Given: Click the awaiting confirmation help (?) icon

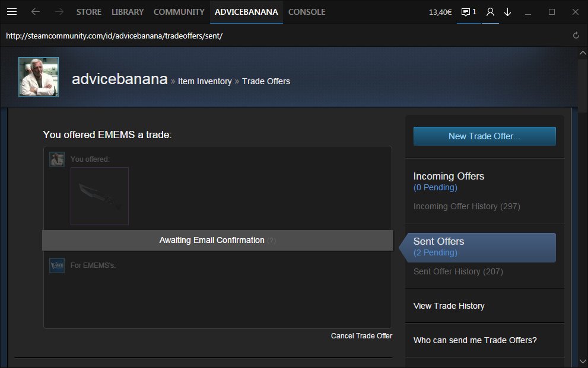Looking at the screenshot, I should pyautogui.click(x=271, y=241).
